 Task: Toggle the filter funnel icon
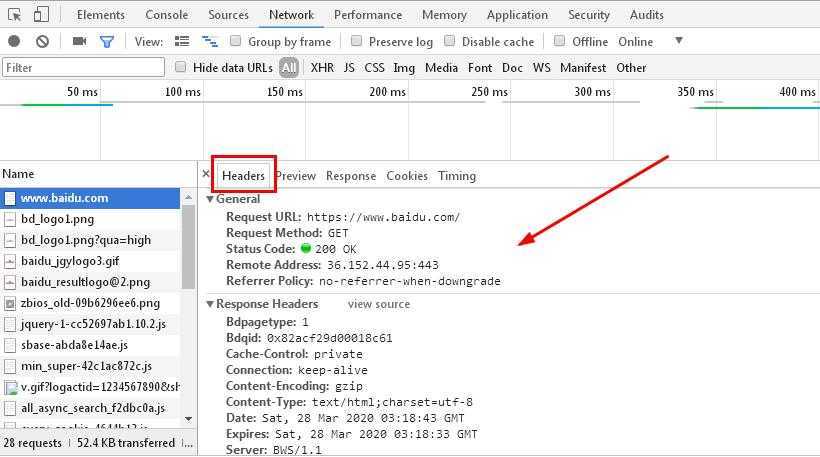[x=107, y=41]
